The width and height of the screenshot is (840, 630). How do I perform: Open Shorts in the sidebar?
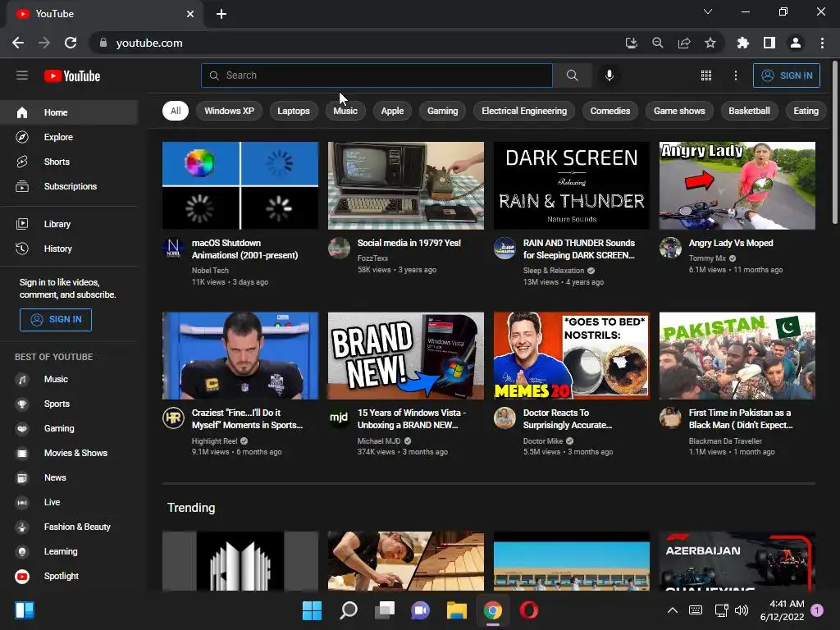69,162
